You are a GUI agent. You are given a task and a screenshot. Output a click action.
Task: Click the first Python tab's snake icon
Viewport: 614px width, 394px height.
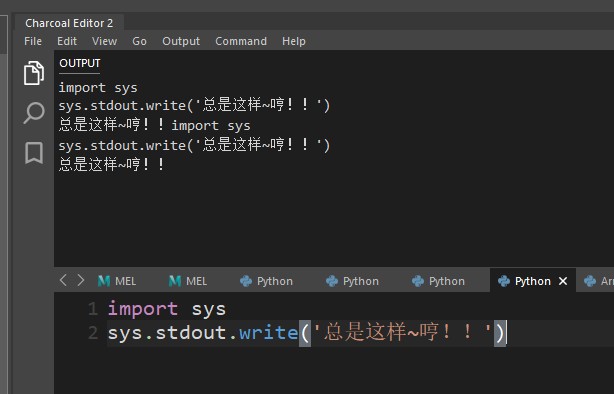pos(246,281)
